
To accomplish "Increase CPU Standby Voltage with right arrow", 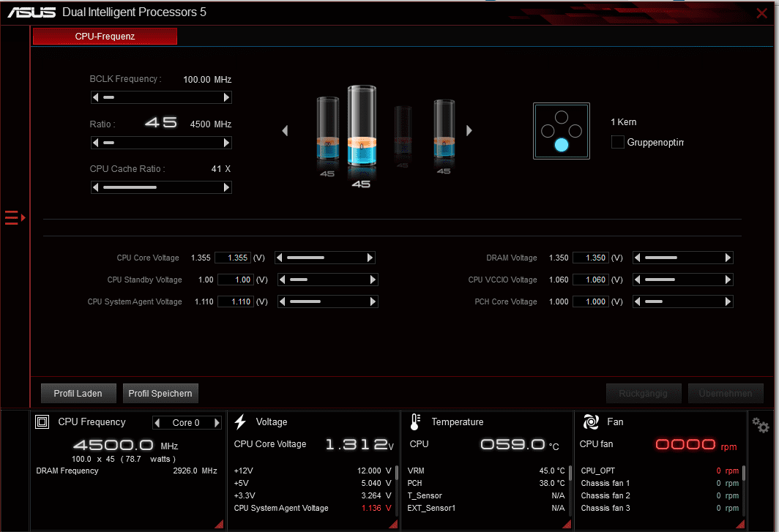I will pyautogui.click(x=373, y=280).
